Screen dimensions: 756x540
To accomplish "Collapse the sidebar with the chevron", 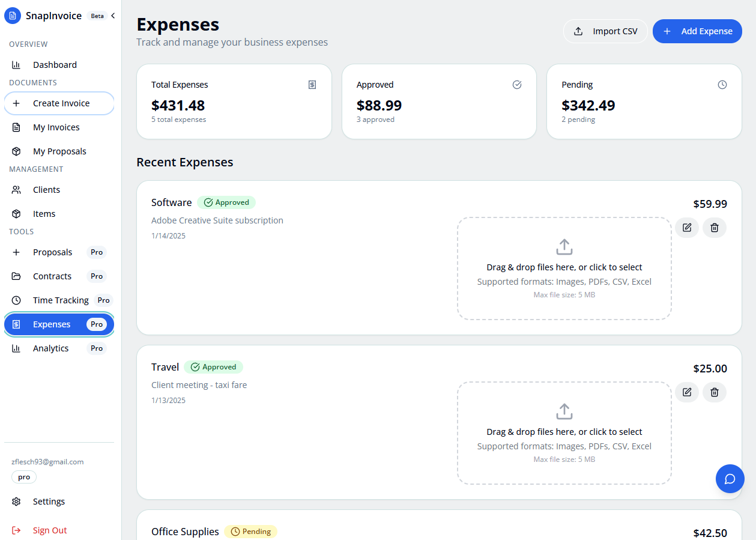I will (113, 16).
